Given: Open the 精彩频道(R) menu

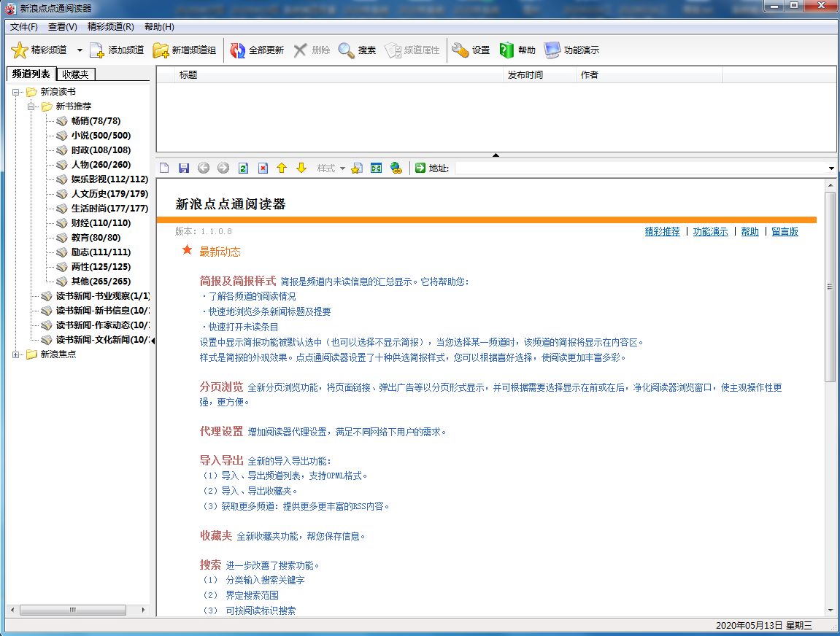Looking at the screenshot, I should (x=110, y=27).
